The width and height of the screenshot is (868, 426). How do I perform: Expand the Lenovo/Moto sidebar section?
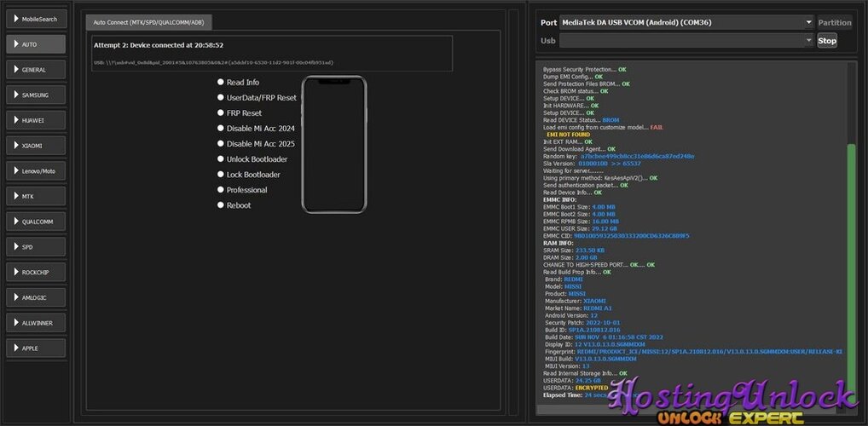(36, 171)
